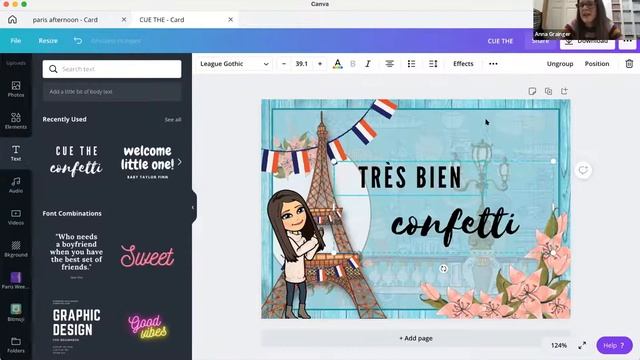The height and width of the screenshot is (360, 640).
Task: Switch to CUE THE - Card tab
Action: [162, 20]
